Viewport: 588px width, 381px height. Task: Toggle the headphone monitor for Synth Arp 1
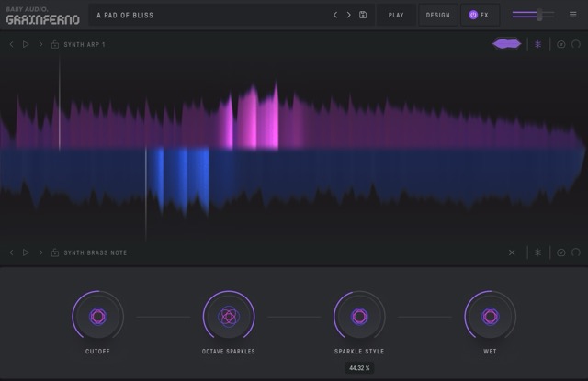(575, 44)
